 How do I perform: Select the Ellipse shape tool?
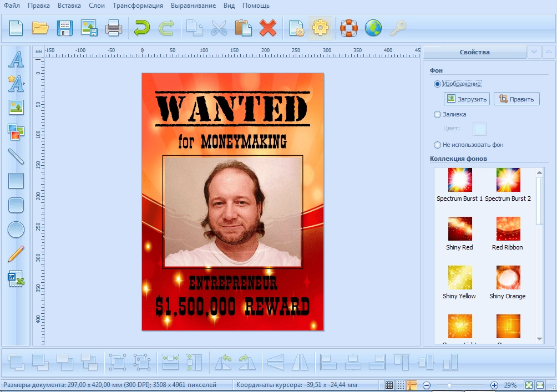point(16,230)
